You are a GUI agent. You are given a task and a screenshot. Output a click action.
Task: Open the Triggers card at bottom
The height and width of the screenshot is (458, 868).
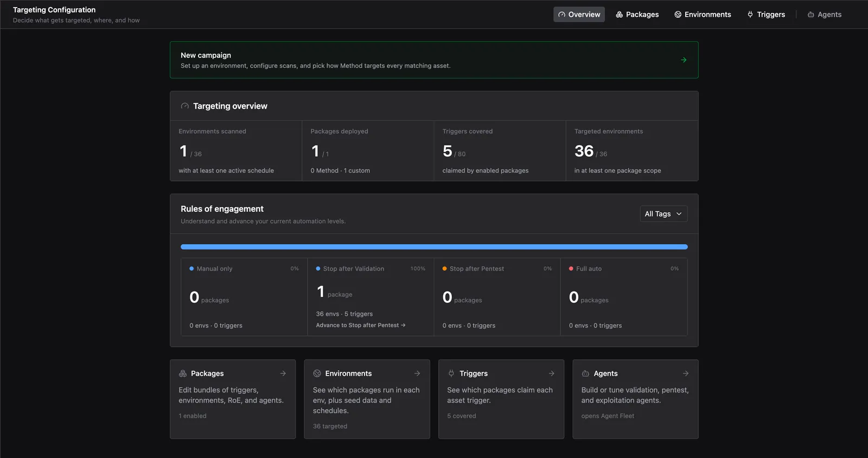pyautogui.click(x=501, y=399)
